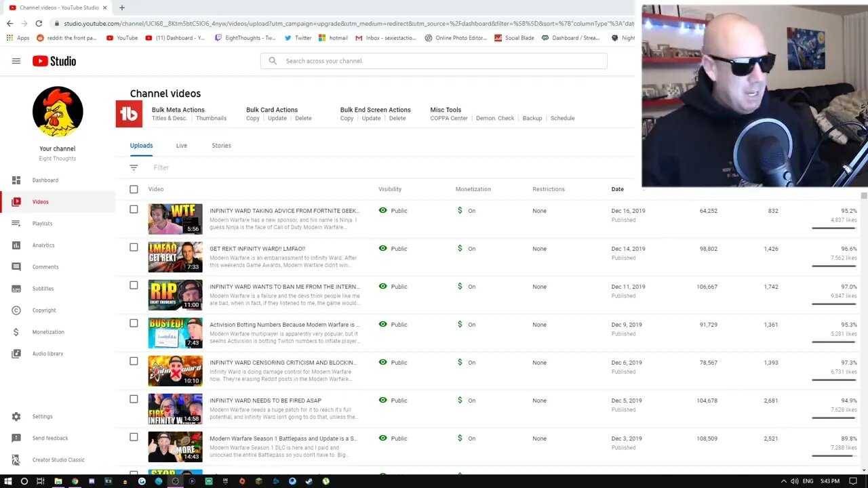Open COPPA Center misc tool
The height and width of the screenshot is (488, 868).
449,118
